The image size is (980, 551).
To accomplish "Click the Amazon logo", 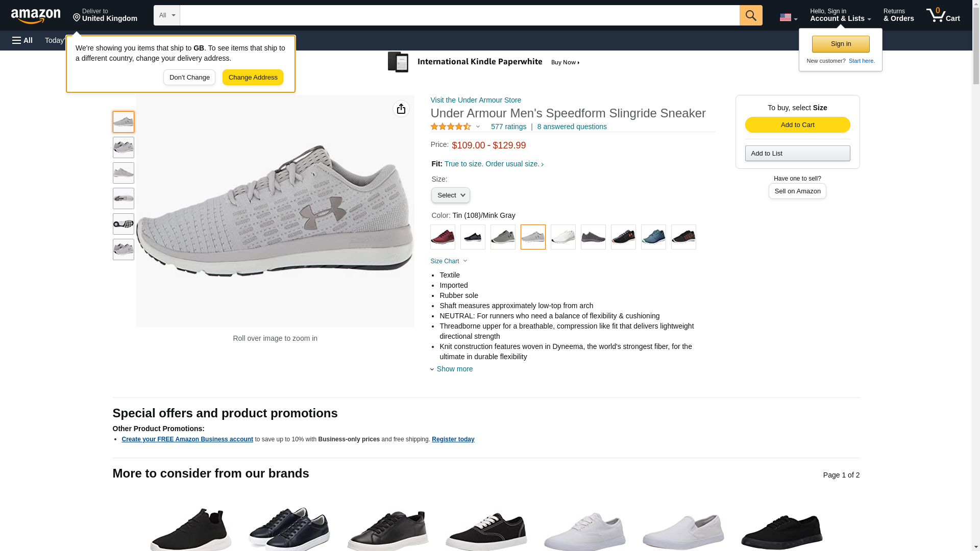I will pos(36,16).
